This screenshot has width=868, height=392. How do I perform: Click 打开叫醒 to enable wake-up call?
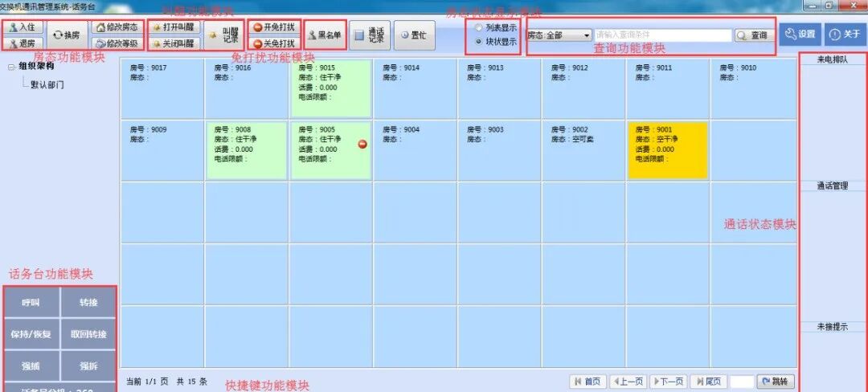pos(174,27)
